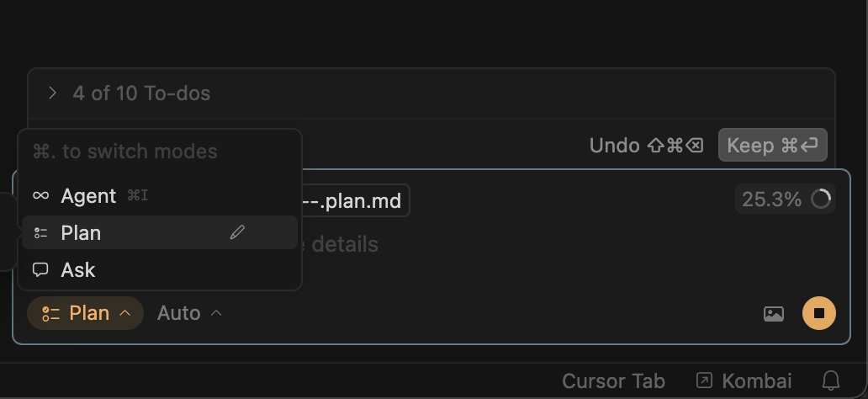Click the pencil edit icon beside Plan
Viewport: 868px width, 399px height.
pos(237,232)
